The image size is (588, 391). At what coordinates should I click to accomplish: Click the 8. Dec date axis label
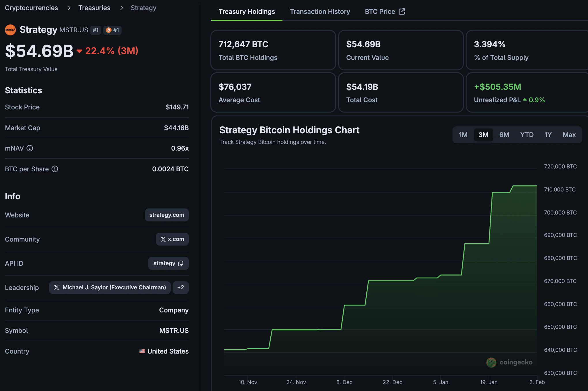click(x=344, y=382)
